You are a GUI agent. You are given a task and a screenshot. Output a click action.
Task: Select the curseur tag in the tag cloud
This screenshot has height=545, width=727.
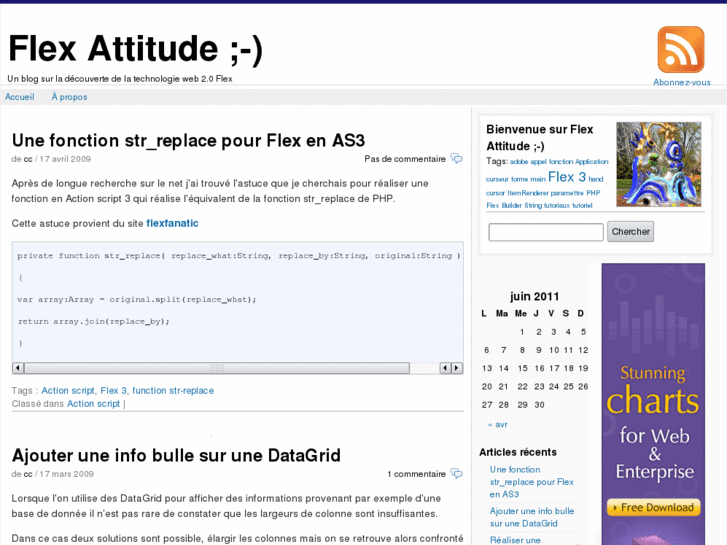pos(497,179)
